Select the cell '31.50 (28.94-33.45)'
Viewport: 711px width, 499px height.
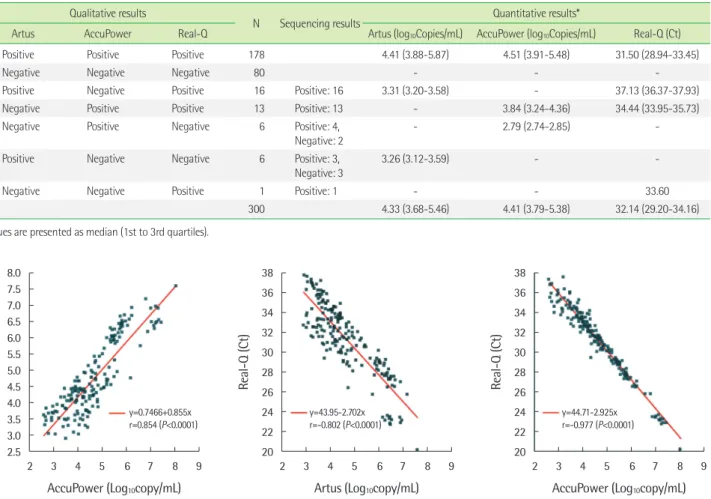[657, 54]
